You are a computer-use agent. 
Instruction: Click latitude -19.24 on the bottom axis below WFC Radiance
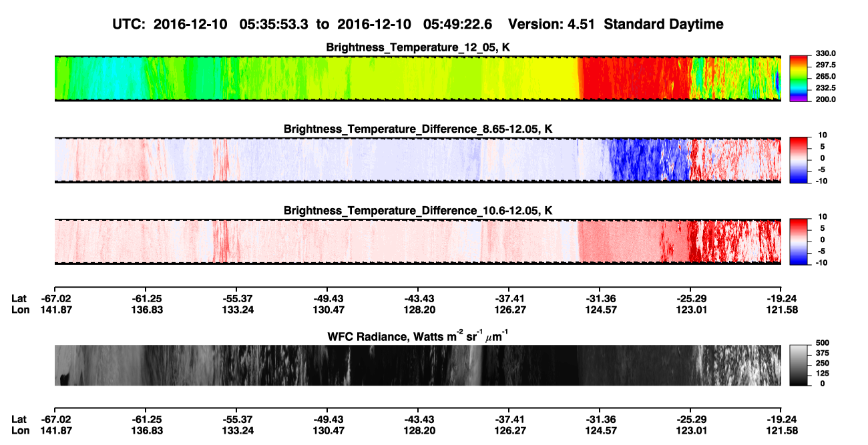(x=781, y=419)
